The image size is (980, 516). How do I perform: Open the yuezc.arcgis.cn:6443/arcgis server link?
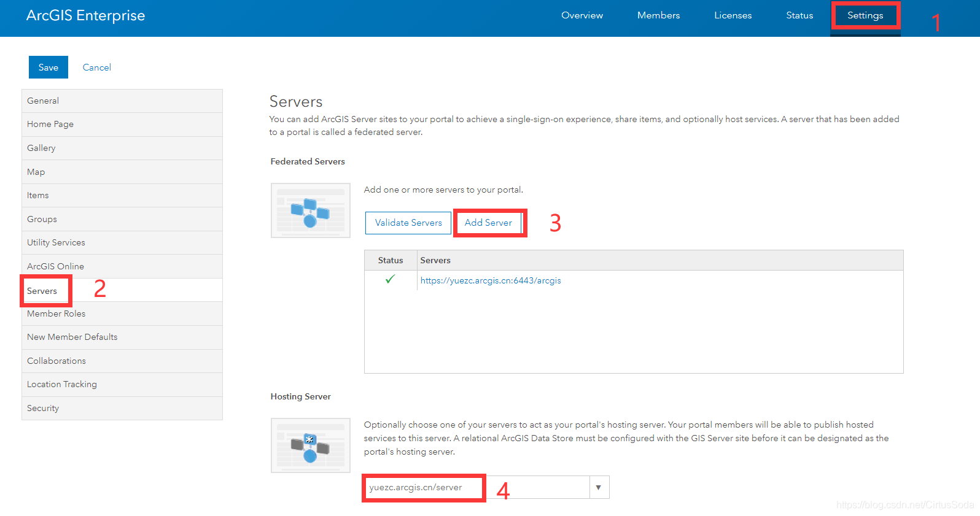[x=491, y=280]
